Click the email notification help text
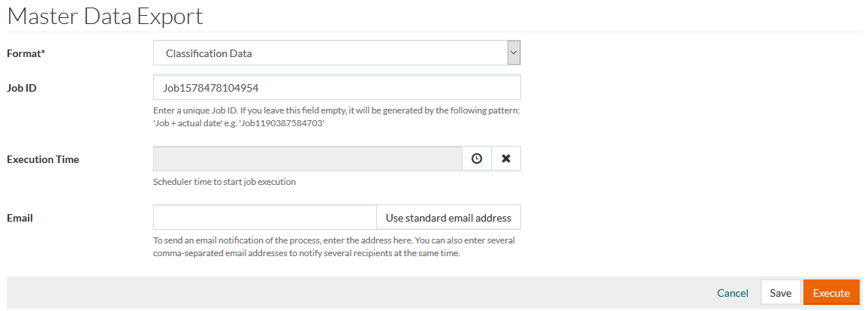This screenshot has height=311, width=868. point(334,247)
